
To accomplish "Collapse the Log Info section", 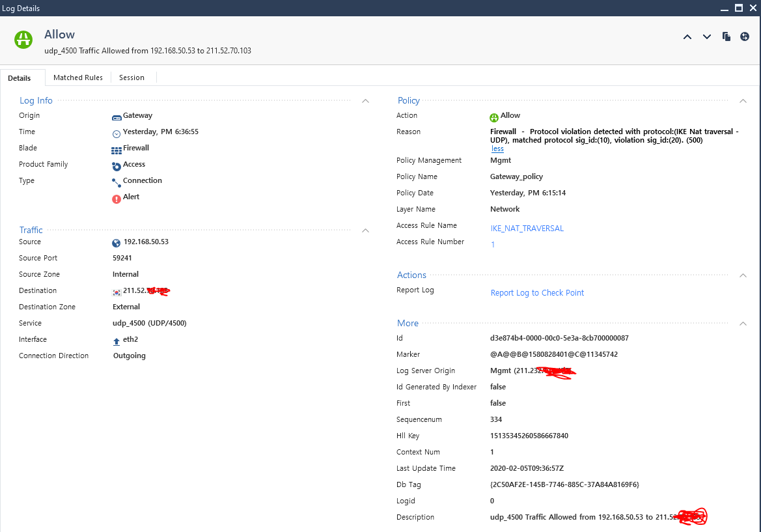I will [x=365, y=100].
